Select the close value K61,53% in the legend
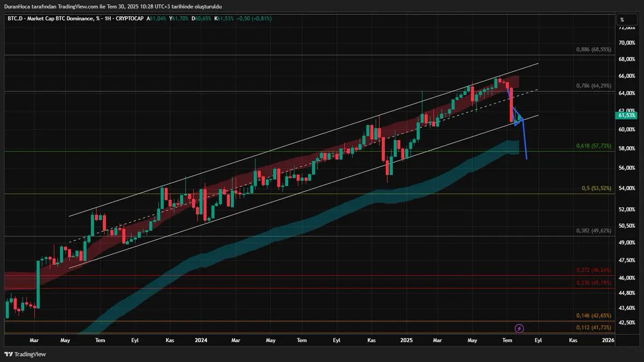The height and width of the screenshot is (362, 644). pyautogui.click(x=224, y=18)
